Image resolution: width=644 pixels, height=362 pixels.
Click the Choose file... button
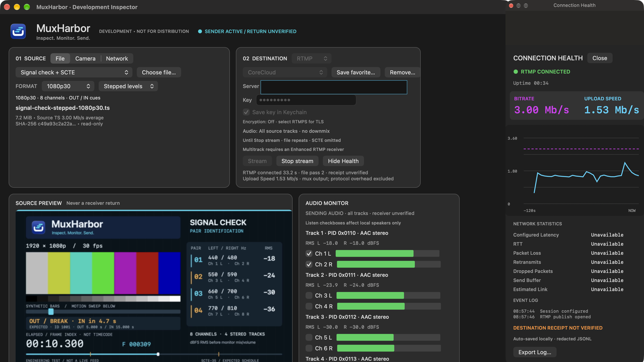click(x=159, y=72)
